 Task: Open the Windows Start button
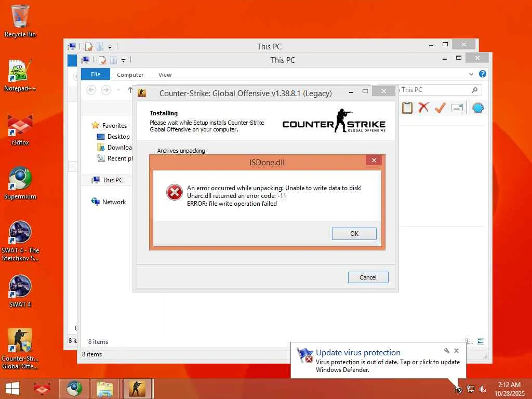pos(12,389)
